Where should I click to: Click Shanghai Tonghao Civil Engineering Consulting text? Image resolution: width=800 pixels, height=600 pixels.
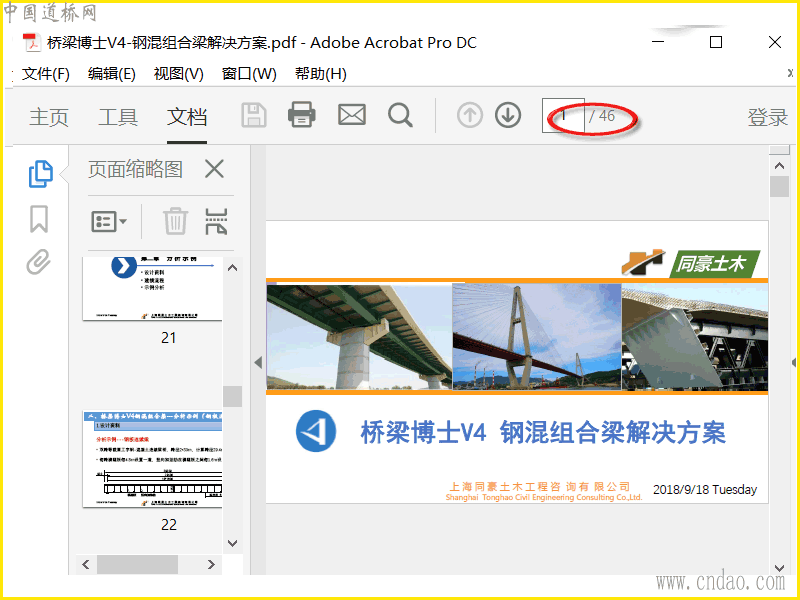[x=543, y=497]
